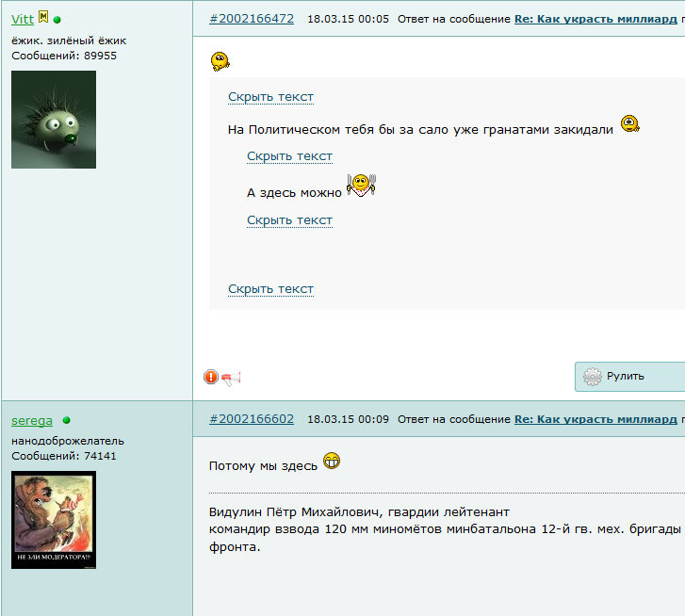The height and width of the screenshot is (616, 685).
Task: Click the laughing smiley after 'гранатами закидали'
Action: pos(630,124)
